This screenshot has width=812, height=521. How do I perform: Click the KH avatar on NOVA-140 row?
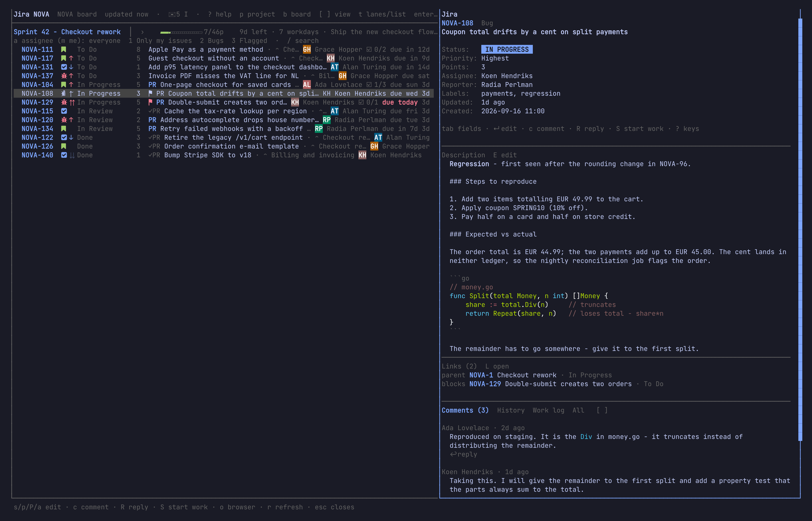pos(362,155)
